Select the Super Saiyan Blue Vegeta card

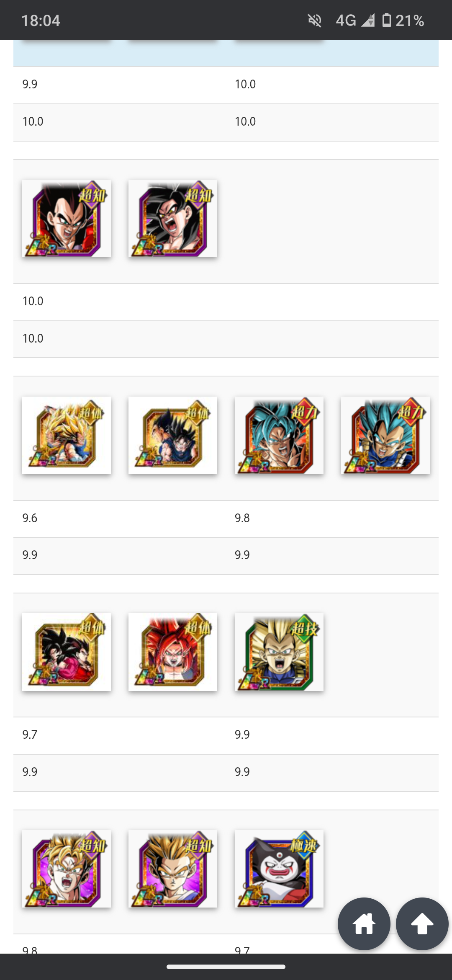(x=385, y=435)
